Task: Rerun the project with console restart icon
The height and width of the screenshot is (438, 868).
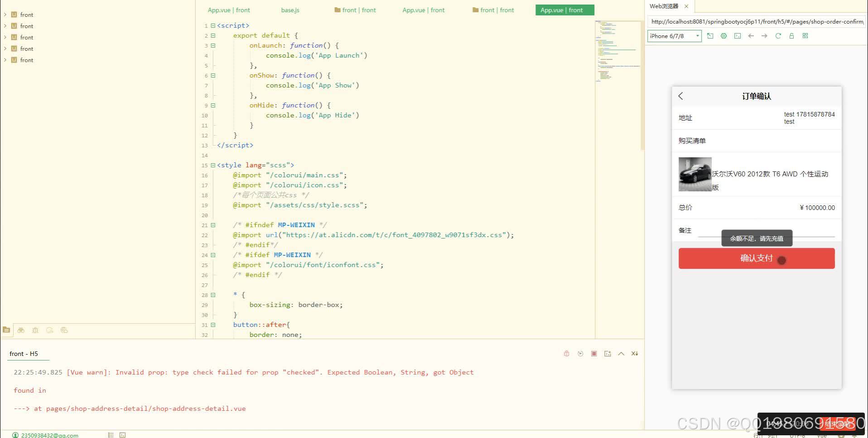Action: (580, 354)
